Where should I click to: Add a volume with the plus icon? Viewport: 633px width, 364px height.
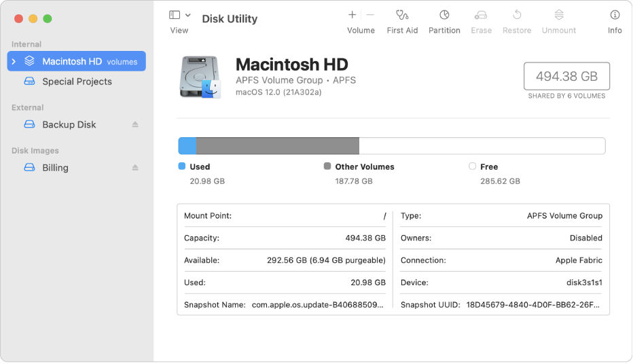[x=352, y=15]
